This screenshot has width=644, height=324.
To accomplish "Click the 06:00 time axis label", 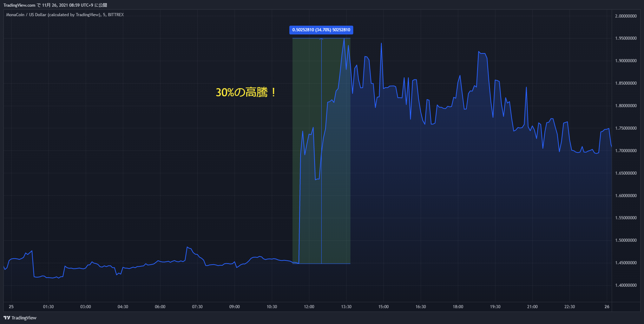I will 160,307.
